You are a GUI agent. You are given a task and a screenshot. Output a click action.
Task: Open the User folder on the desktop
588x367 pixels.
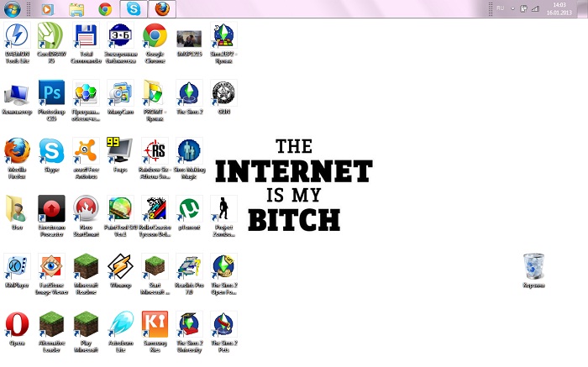[17, 208]
